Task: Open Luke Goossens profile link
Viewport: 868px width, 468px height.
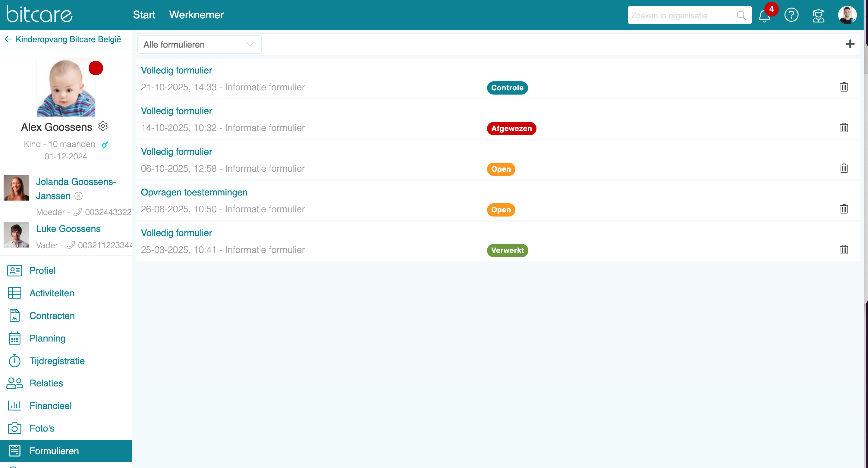Action: [x=68, y=229]
